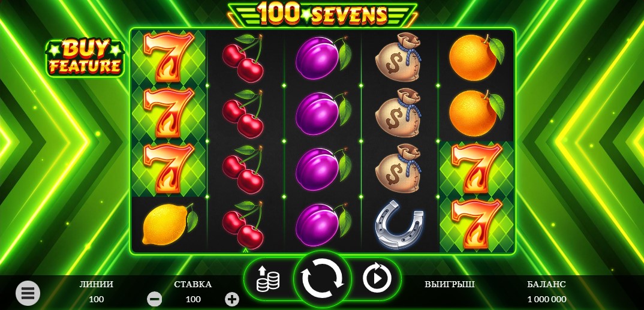Click the horseshoe symbol on reel four
The width and height of the screenshot is (644, 310).
(399, 225)
